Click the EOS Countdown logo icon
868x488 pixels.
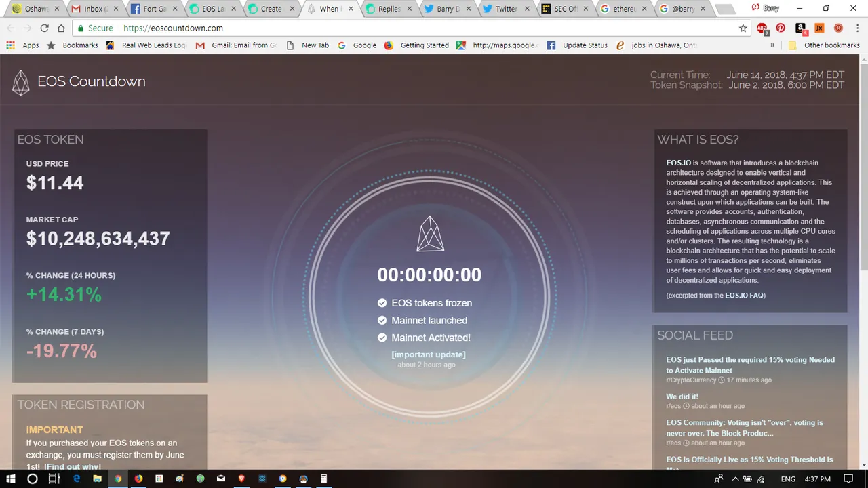click(x=21, y=82)
